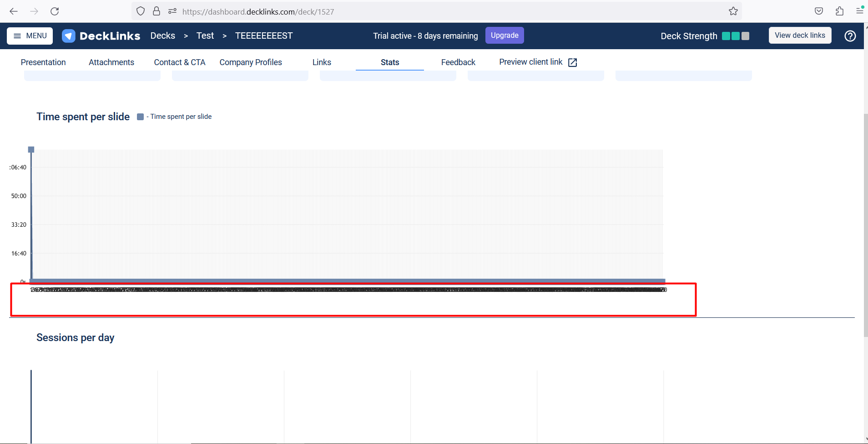Click Trial active - 8 days remaining text
This screenshot has height=444, width=868.
[x=425, y=36]
